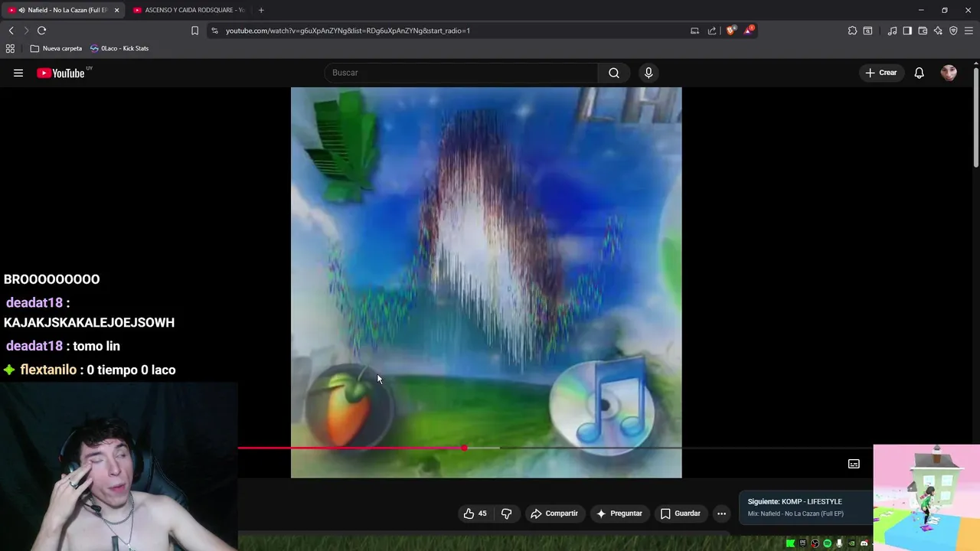Click the page vertical scrollbar
Image resolution: width=980 pixels, height=551 pixels.
[976, 117]
